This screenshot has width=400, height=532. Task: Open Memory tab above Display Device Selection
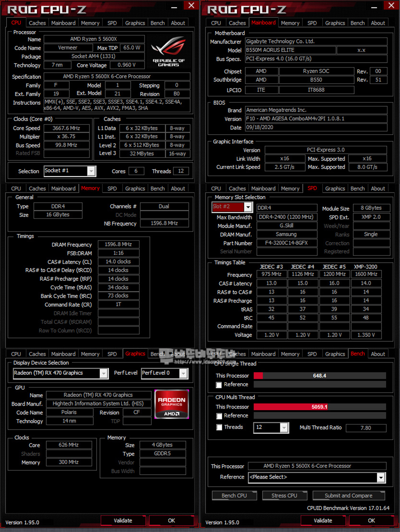(x=90, y=354)
